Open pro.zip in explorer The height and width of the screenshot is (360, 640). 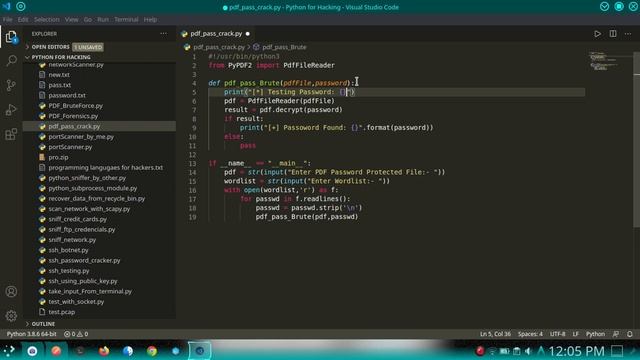[58, 157]
